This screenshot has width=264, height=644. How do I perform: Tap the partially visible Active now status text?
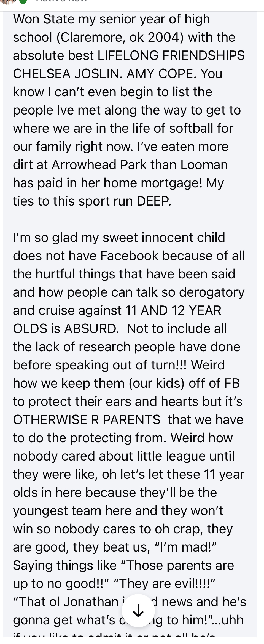click(x=62, y=1)
